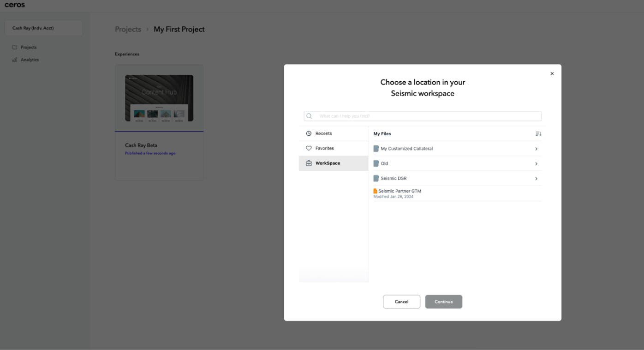
Task: Click the WorkSpace briefcase icon
Action: coord(309,163)
